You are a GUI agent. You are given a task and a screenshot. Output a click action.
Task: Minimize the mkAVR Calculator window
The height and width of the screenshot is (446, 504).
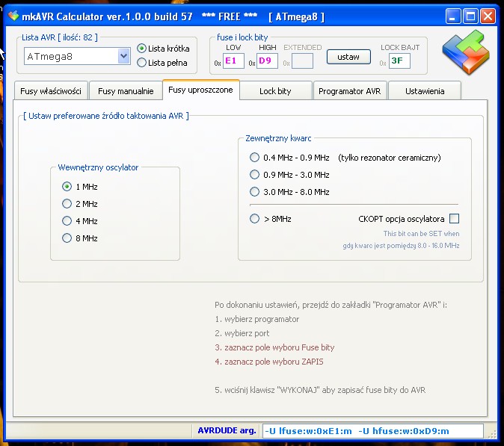tap(453, 16)
